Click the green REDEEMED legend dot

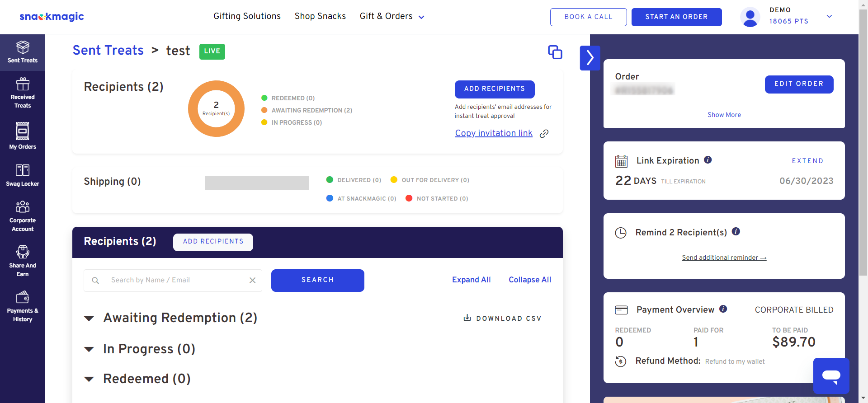point(264,98)
